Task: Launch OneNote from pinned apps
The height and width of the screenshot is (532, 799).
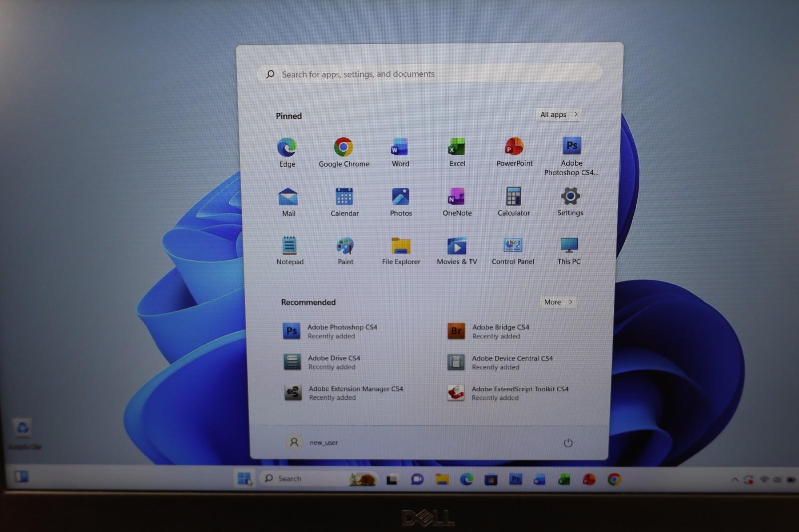Action: [457, 202]
